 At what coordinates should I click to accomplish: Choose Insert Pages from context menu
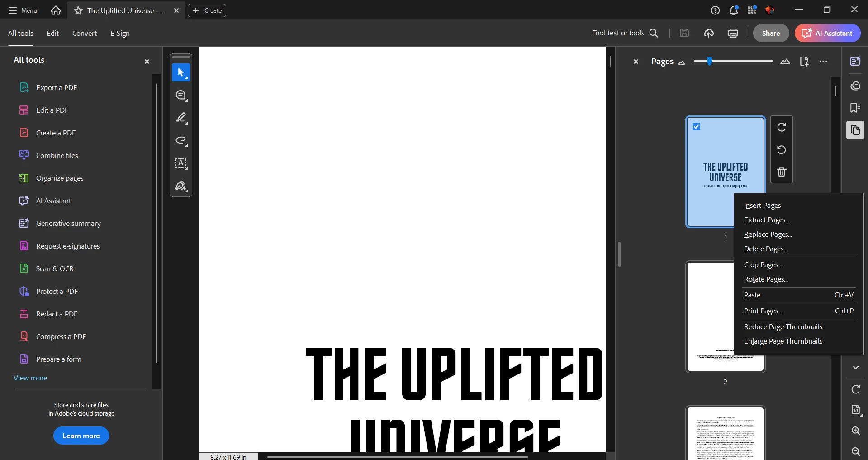(x=799, y=206)
